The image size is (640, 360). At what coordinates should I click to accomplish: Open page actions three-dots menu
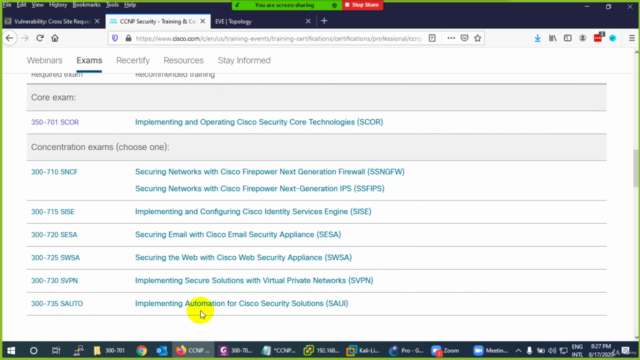(451, 38)
